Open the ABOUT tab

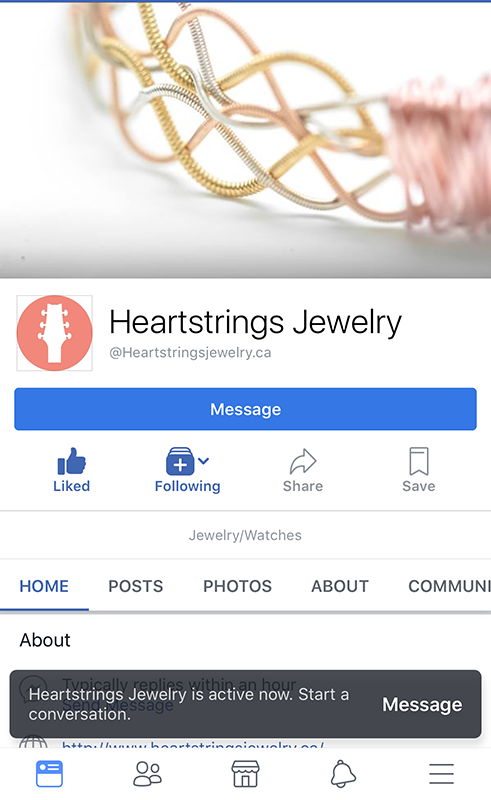[x=340, y=586]
